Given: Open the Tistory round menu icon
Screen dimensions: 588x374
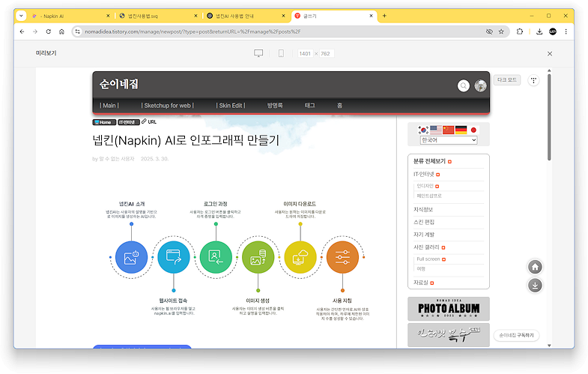Looking at the screenshot, I should tap(533, 80).
